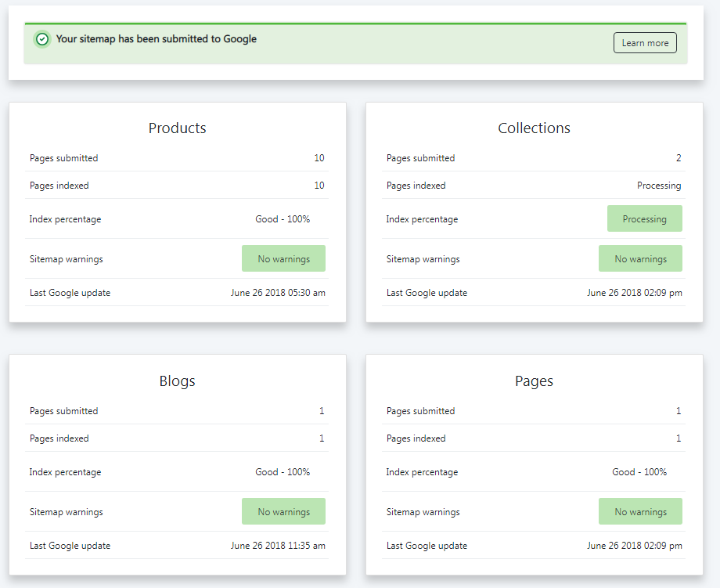
Task: Select the Pages card title
Action: (x=534, y=381)
